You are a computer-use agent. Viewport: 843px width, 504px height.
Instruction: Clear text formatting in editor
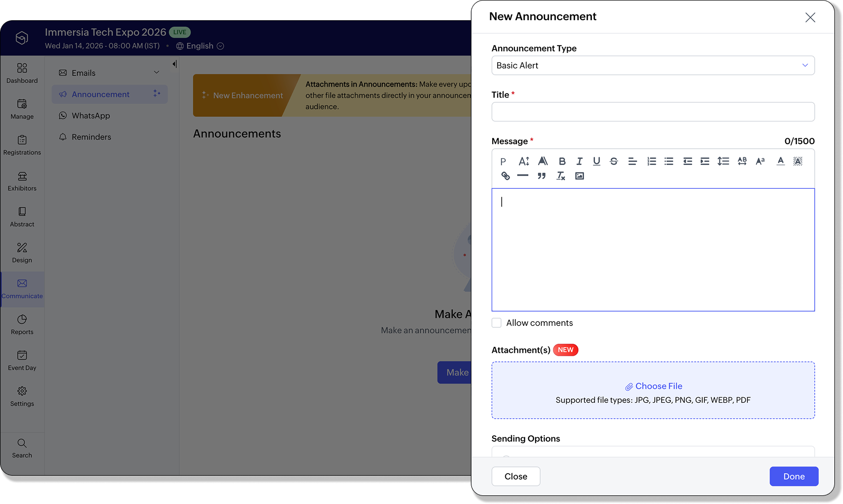pyautogui.click(x=560, y=176)
